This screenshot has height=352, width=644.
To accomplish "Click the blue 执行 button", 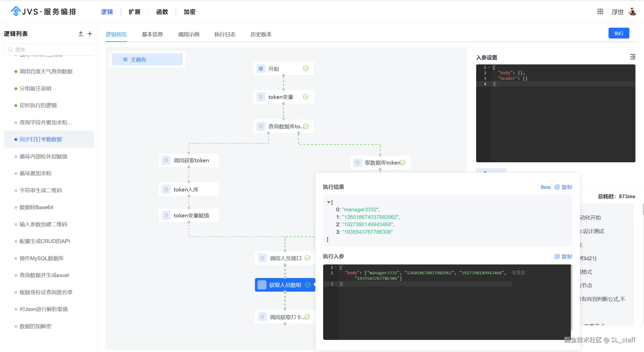I will pos(619,33).
